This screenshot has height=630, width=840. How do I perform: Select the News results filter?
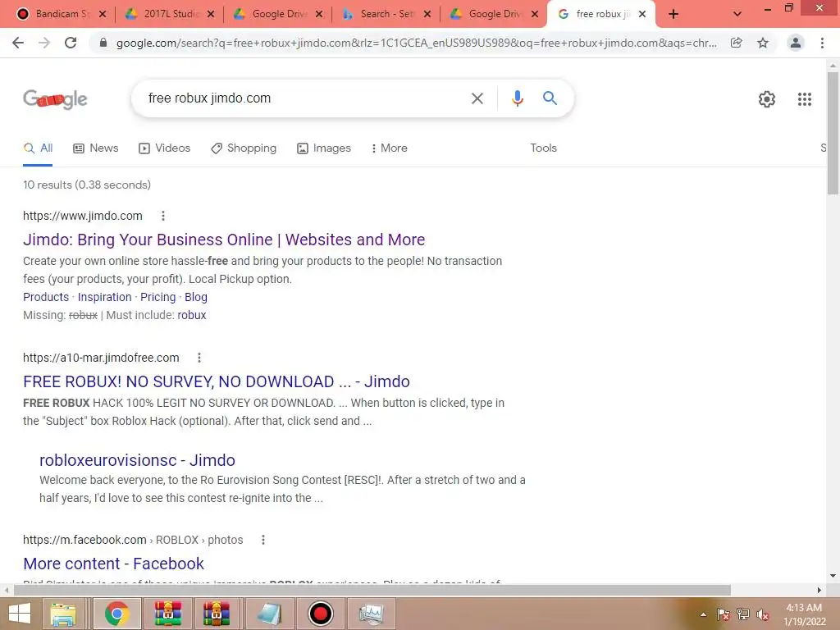point(95,148)
